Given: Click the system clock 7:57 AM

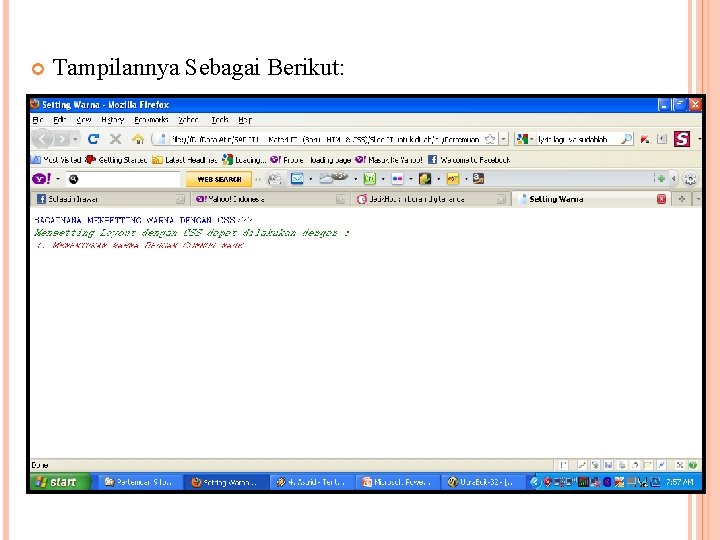Looking at the screenshot, I should click(680, 482).
